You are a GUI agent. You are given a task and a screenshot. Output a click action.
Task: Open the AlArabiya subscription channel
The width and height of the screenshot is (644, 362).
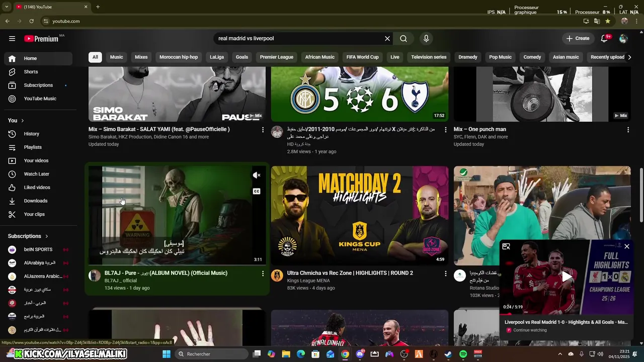click(38, 263)
